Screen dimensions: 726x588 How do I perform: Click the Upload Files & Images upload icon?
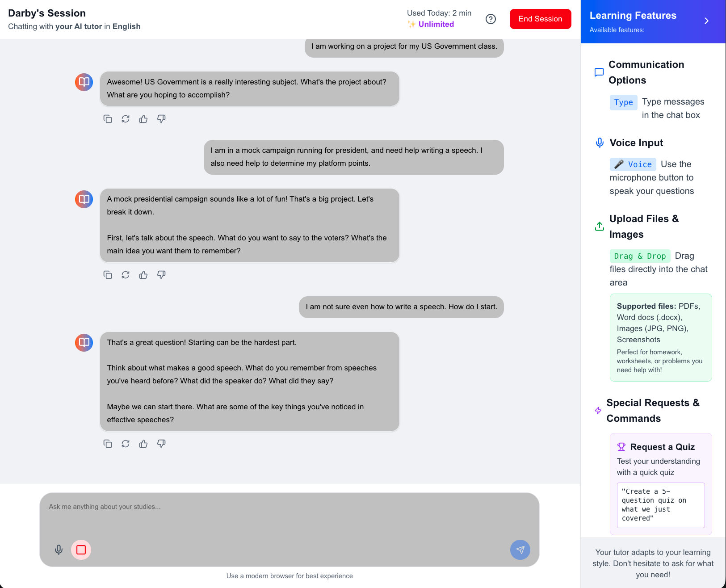tap(599, 226)
